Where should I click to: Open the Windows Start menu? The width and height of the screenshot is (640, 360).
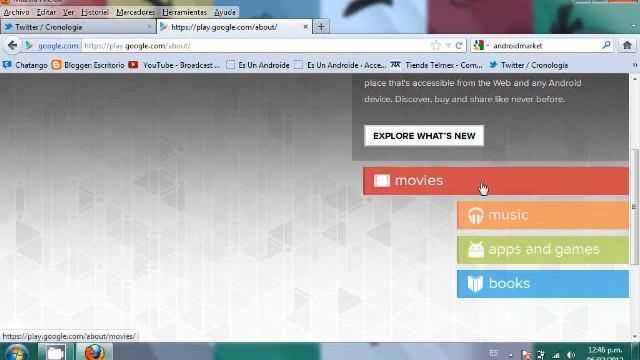pyautogui.click(x=16, y=353)
